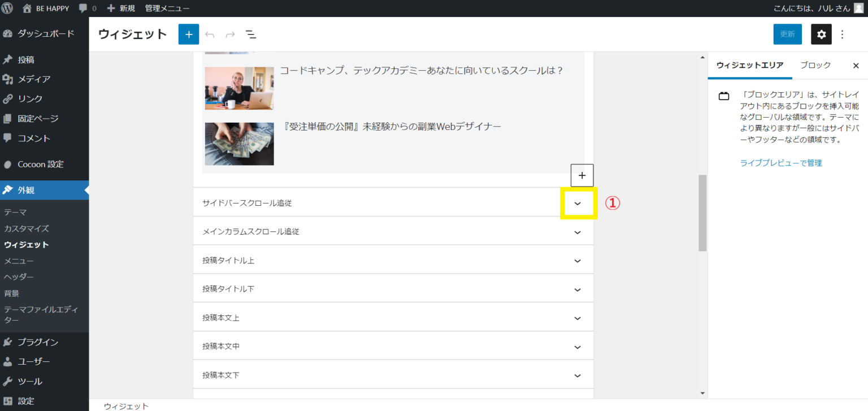Image resolution: width=868 pixels, height=411 pixels.
Task: Switch to the ブロック tab
Action: (815, 66)
